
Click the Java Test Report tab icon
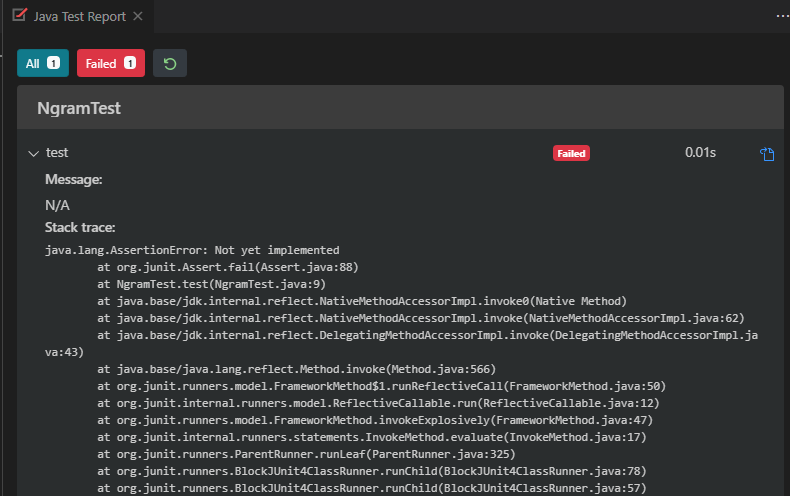point(19,16)
